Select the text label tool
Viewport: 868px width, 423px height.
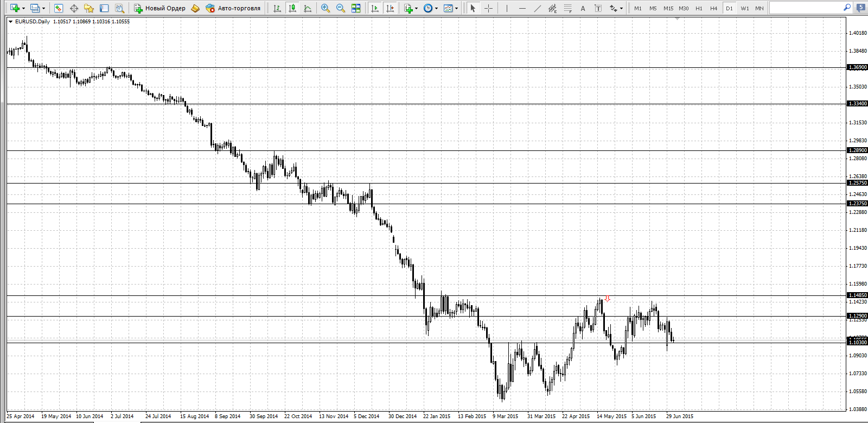pos(598,8)
